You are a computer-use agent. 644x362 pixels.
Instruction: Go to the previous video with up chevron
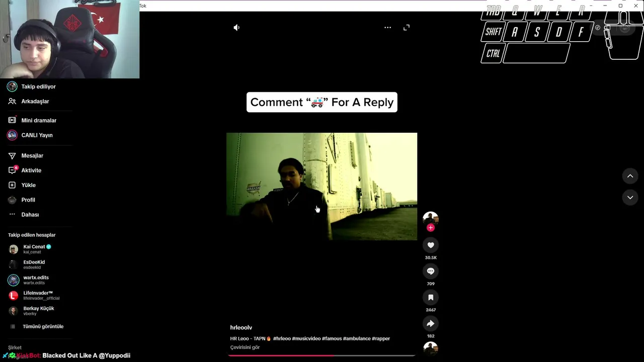[x=630, y=176]
